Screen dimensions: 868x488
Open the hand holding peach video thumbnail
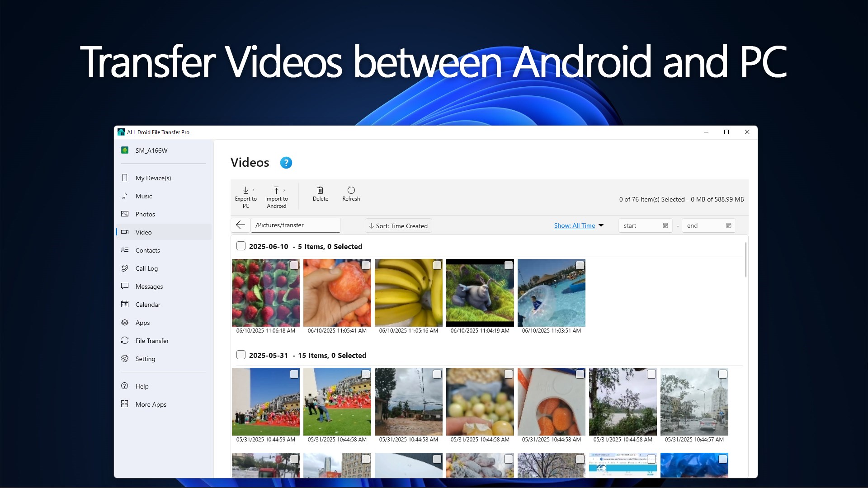tap(337, 293)
